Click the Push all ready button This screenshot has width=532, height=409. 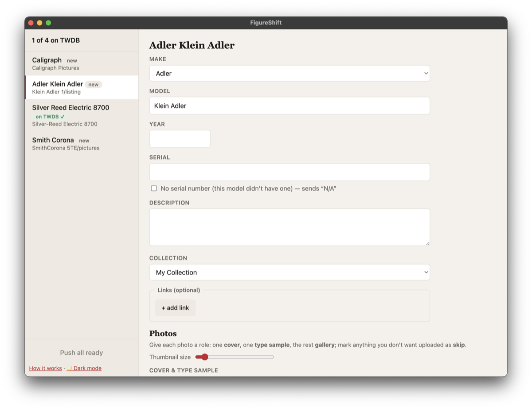coord(82,353)
